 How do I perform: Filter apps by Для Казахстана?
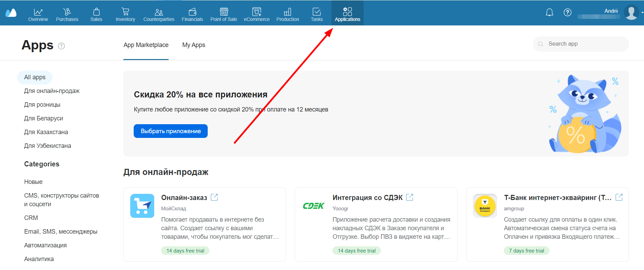[46, 132]
